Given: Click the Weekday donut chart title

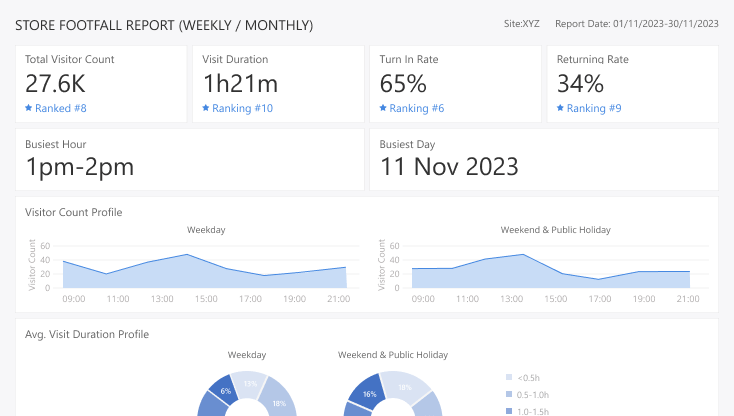Looking at the screenshot, I should click(247, 355).
